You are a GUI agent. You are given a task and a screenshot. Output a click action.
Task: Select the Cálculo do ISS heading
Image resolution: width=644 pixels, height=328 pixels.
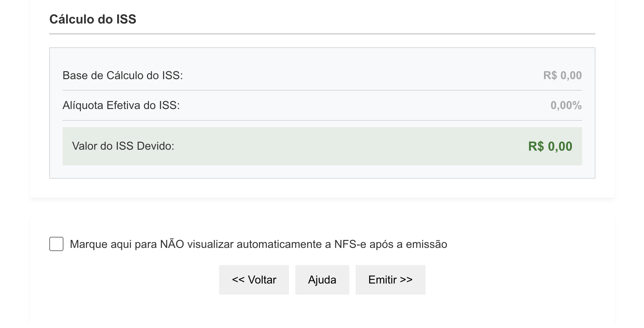pyautogui.click(x=93, y=19)
